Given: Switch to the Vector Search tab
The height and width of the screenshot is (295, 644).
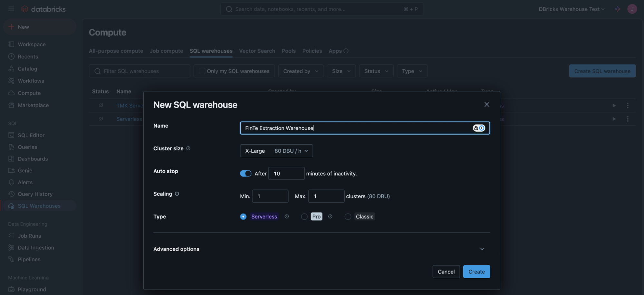Looking at the screenshot, I should [x=257, y=51].
